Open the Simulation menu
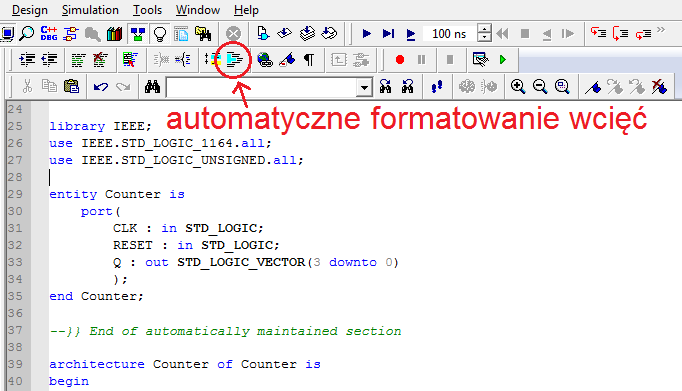The height and width of the screenshot is (391, 682). 90,10
